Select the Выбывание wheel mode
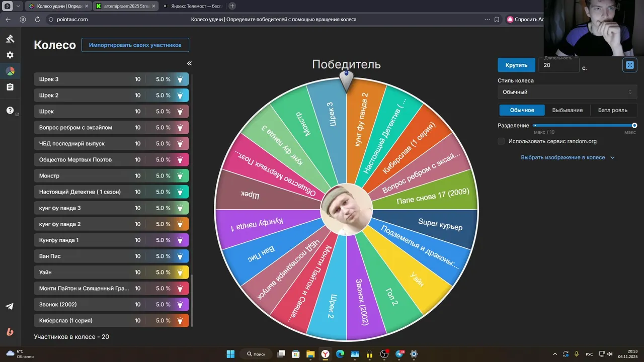Viewport: 644px width, 362px height. pos(568,110)
